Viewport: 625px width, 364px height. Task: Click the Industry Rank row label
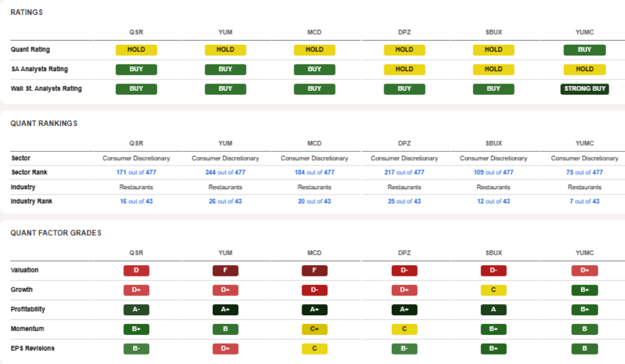pos(31,201)
